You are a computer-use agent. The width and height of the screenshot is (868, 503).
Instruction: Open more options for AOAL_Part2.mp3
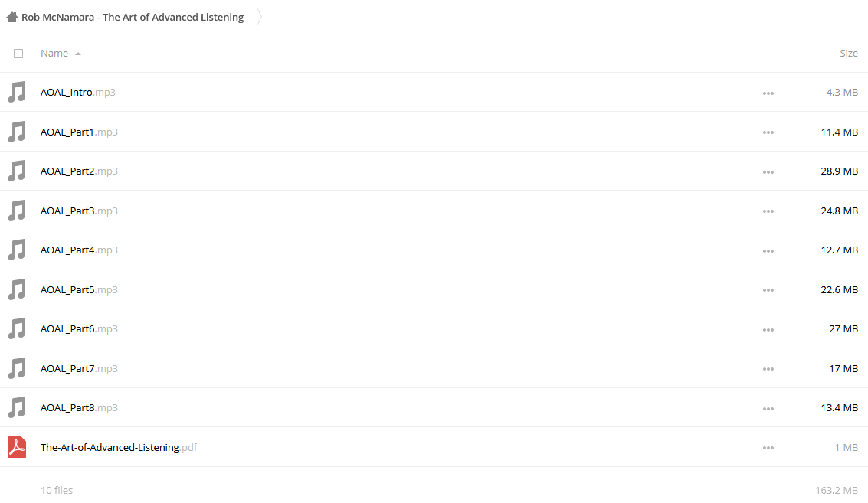click(x=768, y=172)
